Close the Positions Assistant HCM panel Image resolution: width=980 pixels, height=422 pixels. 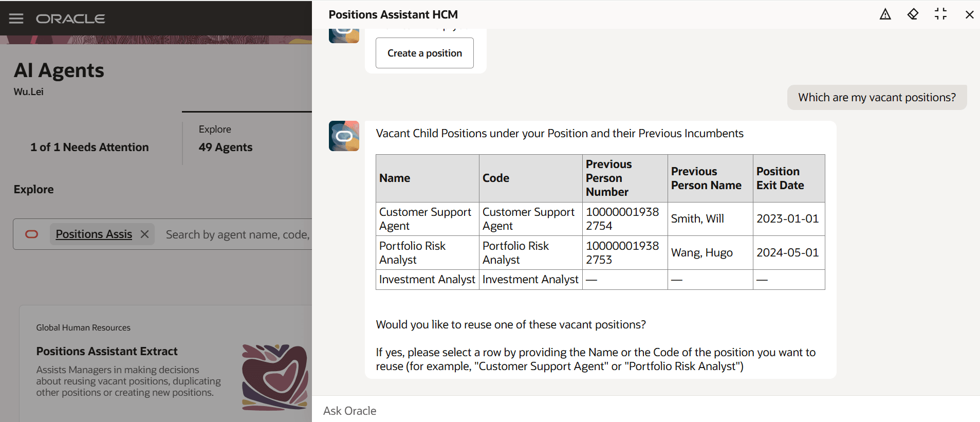(969, 14)
